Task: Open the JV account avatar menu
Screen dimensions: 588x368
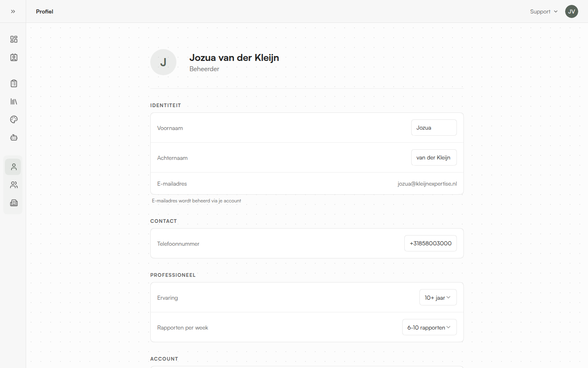Action: coord(572,11)
